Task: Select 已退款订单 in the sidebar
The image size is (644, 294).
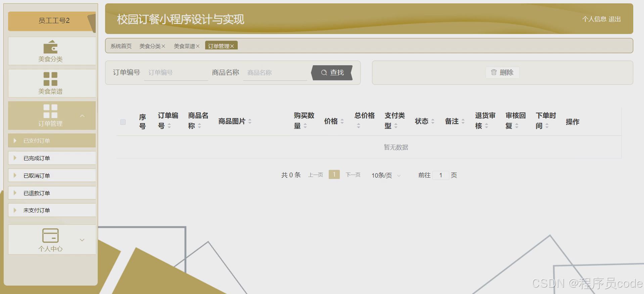Action: pyautogui.click(x=52, y=193)
